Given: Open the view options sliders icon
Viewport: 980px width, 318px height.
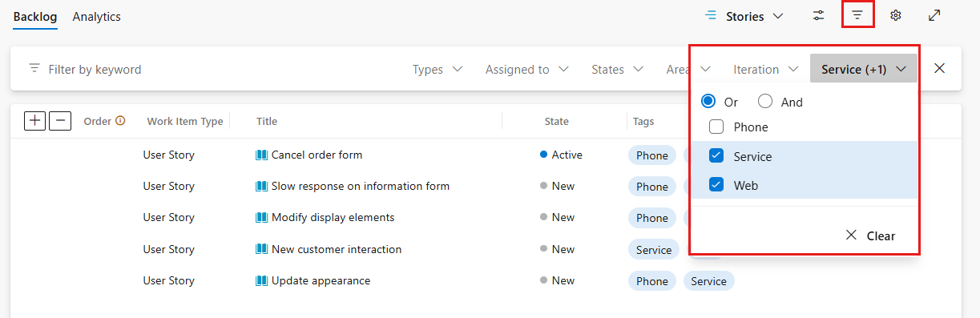Looking at the screenshot, I should (818, 16).
